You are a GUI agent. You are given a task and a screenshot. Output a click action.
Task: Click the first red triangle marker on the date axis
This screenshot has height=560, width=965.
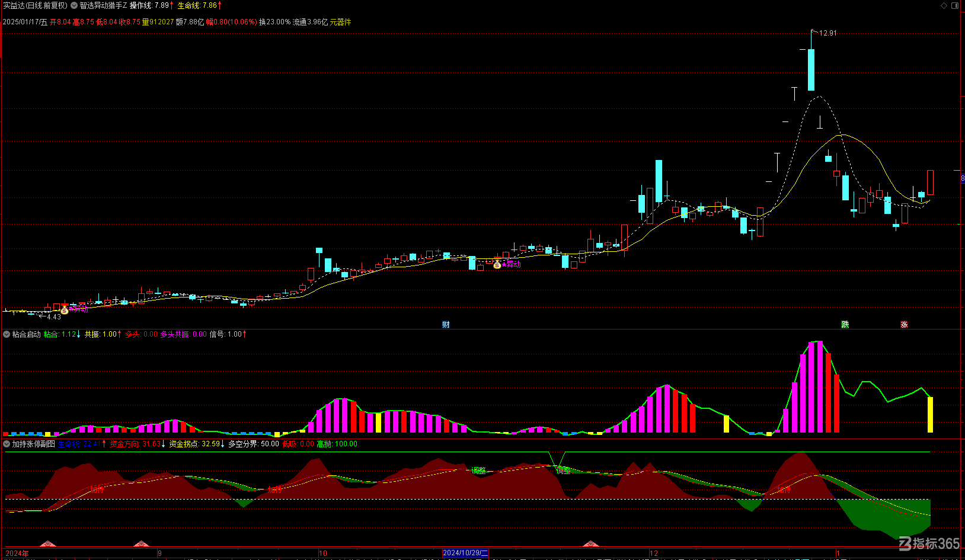tap(47, 543)
